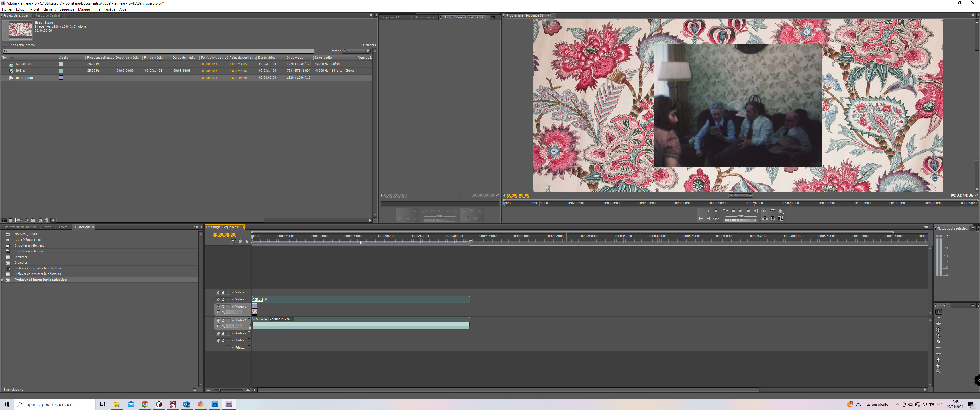Click 'Créer Séquence 01' history entry
Image resolution: width=980 pixels, height=410 pixels.
28,240
